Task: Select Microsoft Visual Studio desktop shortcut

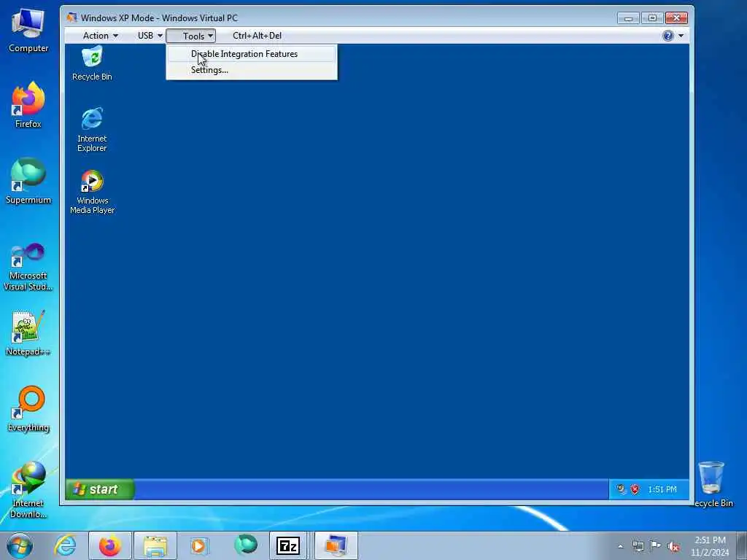Action: [x=28, y=267]
